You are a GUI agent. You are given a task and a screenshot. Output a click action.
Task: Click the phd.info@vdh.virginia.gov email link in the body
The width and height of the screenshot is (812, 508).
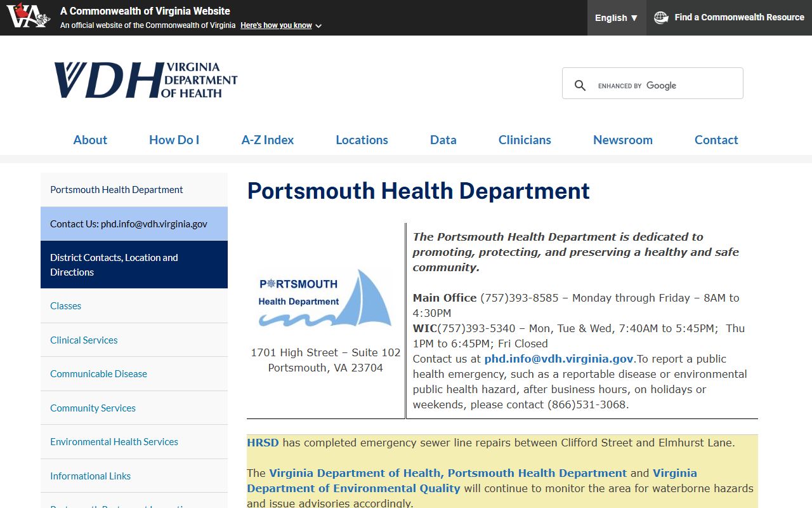click(x=559, y=359)
